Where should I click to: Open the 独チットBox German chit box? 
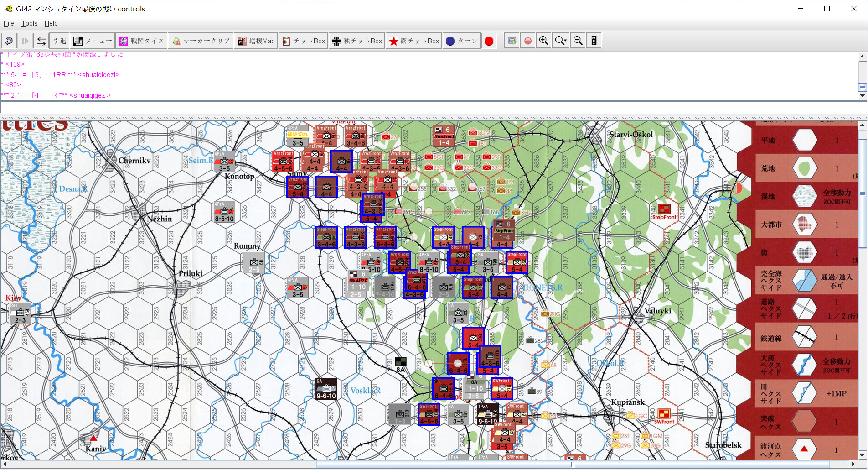[x=357, y=41]
